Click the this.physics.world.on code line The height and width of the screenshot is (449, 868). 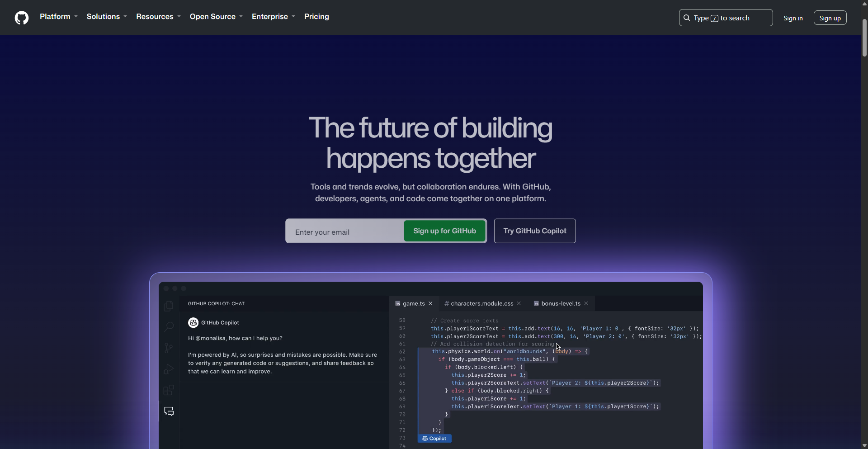click(509, 351)
